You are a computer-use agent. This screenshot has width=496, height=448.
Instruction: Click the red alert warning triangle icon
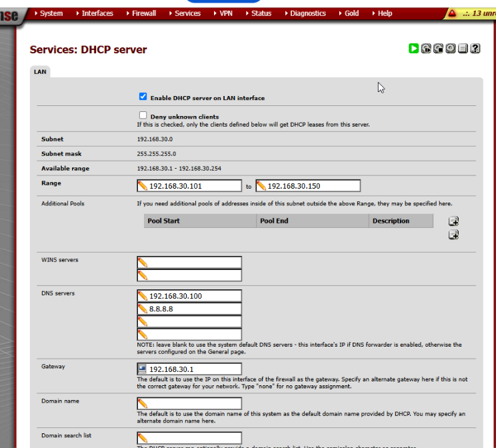tap(452, 13)
